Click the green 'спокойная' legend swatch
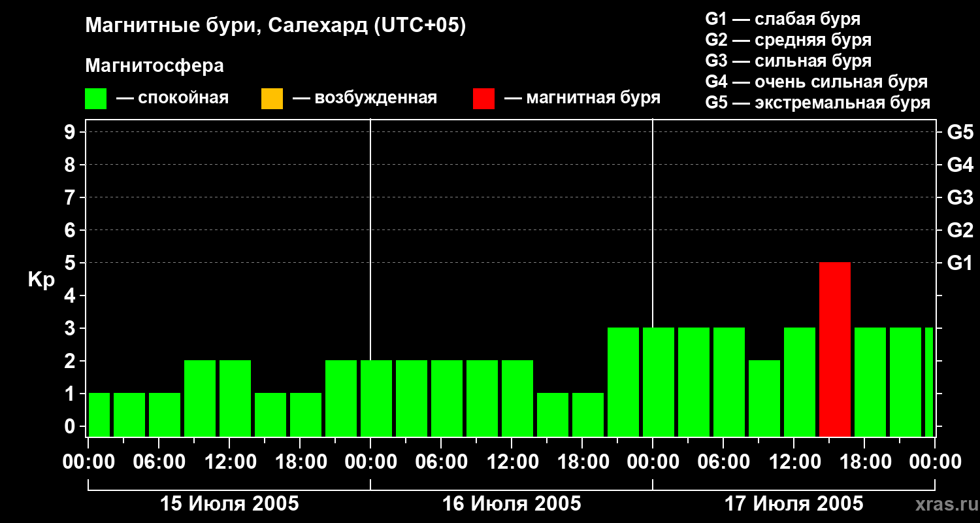Viewport: 980px width, 523px height. (x=96, y=99)
